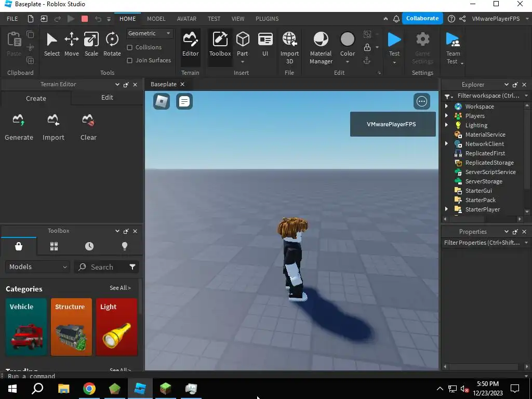Toggle the Collisions checkbox

[129, 47]
